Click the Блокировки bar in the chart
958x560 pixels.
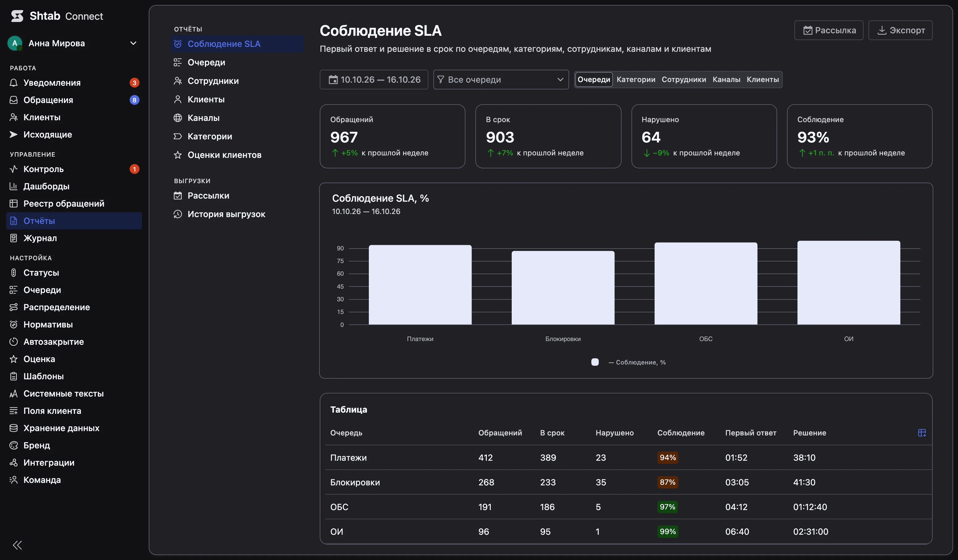pyautogui.click(x=563, y=288)
